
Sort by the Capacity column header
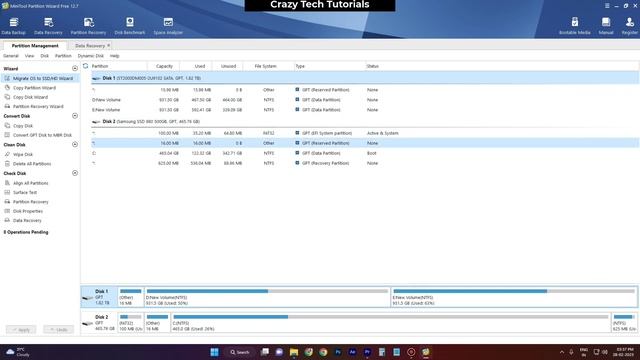pos(164,66)
